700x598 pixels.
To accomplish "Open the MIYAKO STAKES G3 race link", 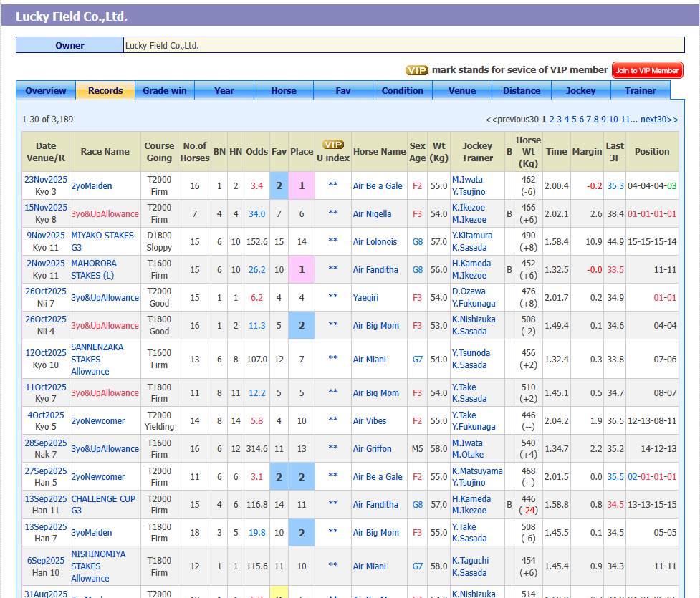I will [x=102, y=241].
